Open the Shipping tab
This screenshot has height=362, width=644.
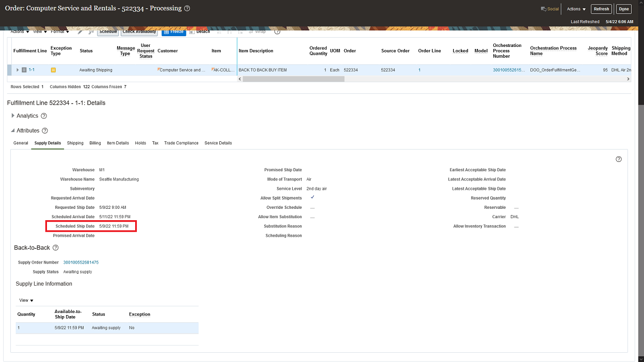[x=75, y=143]
